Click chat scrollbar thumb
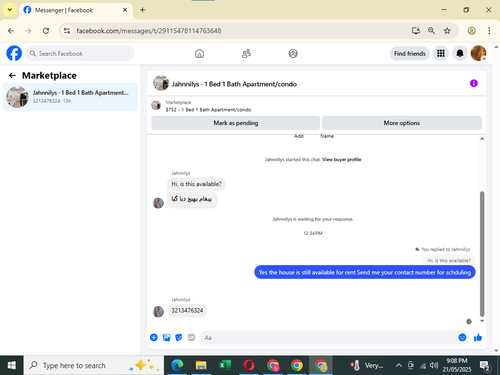Viewport: 500px width, 375px height. point(482,254)
